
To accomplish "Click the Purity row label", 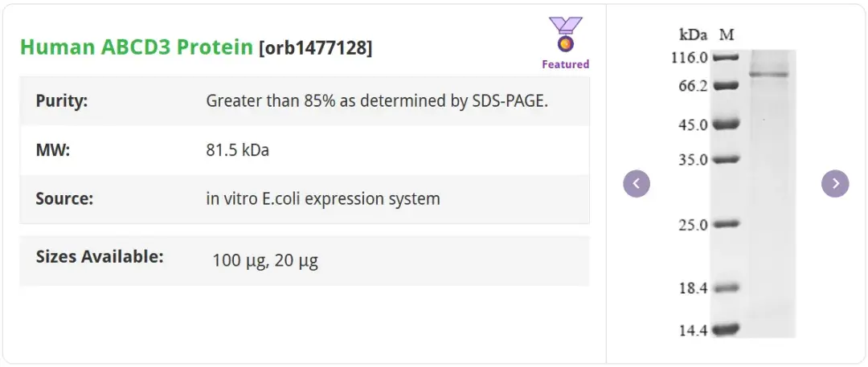I will [62, 101].
